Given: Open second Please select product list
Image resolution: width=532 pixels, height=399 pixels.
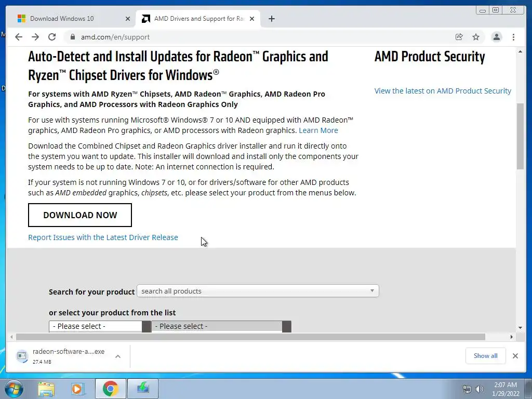Looking at the screenshot, I should [x=221, y=326].
